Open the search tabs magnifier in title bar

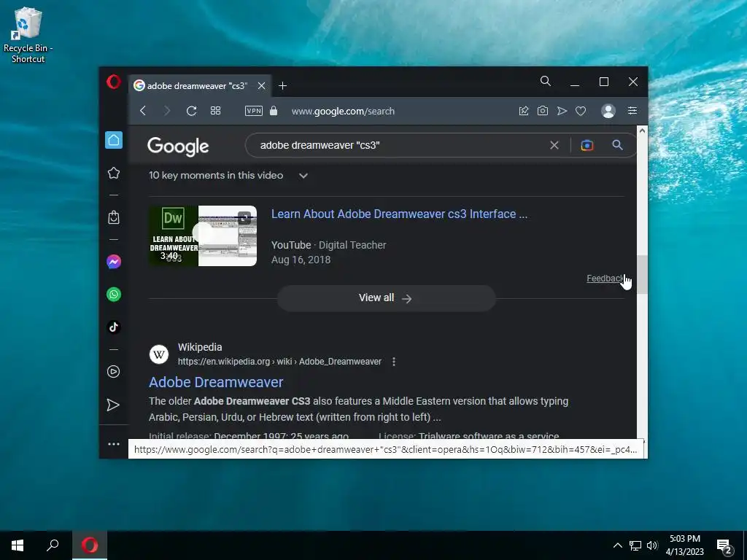point(546,82)
